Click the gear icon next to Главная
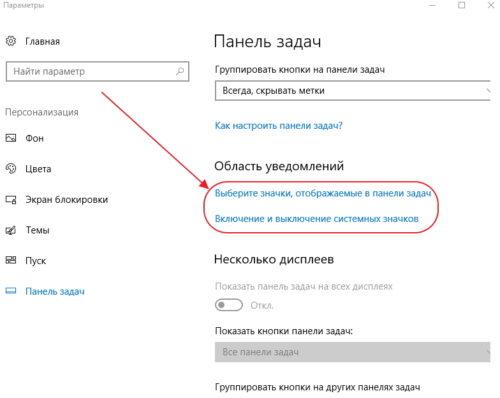This screenshot has height=398, width=500. point(11,41)
